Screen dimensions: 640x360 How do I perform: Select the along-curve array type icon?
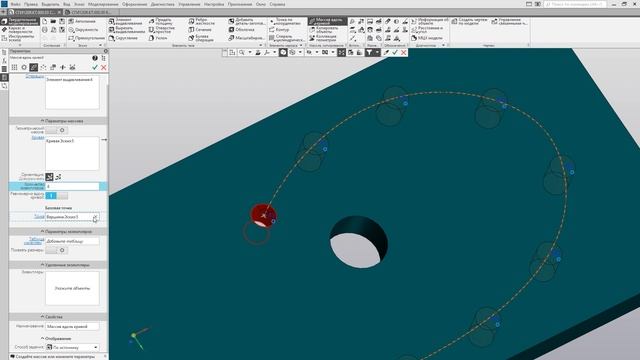34,67
